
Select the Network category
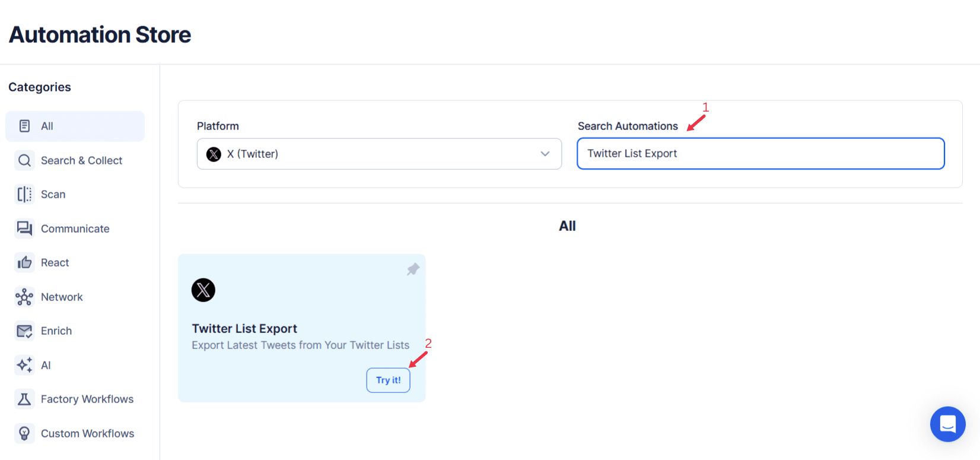coord(61,297)
